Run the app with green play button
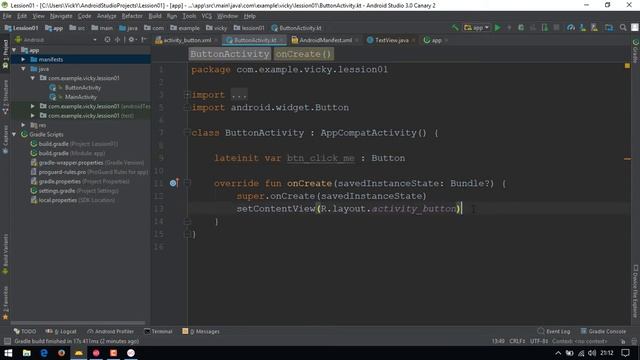Viewport: 640px width, 360px height. [x=498, y=28]
